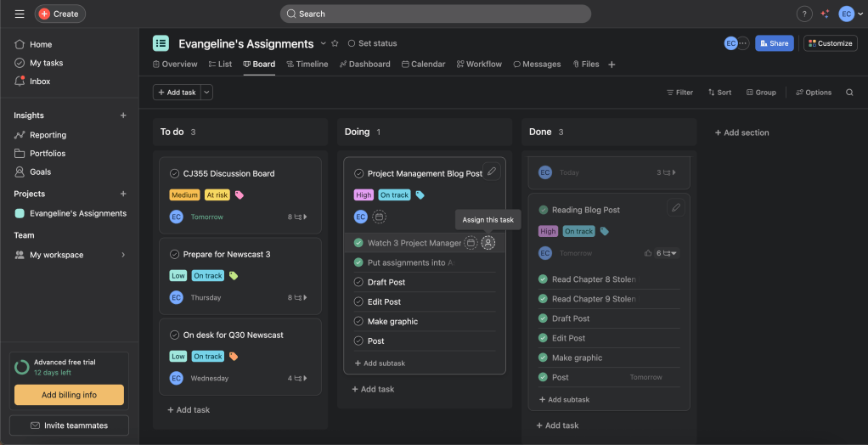Image resolution: width=868 pixels, height=445 pixels.
Task: Click the pencil edit icon on Project Management Blog Post
Action: (x=491, y=172)
